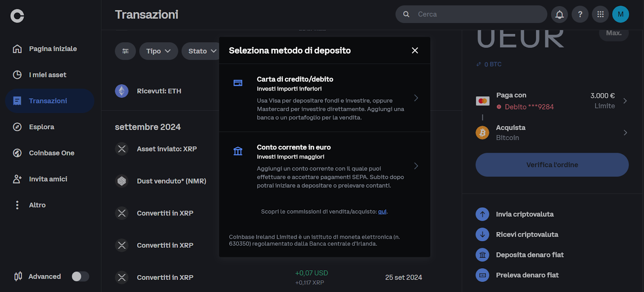Viewport: 644px width, 292px height.
Task: Click the NMR icon beside Dust venduto
Action: click(x=122, y=181)
